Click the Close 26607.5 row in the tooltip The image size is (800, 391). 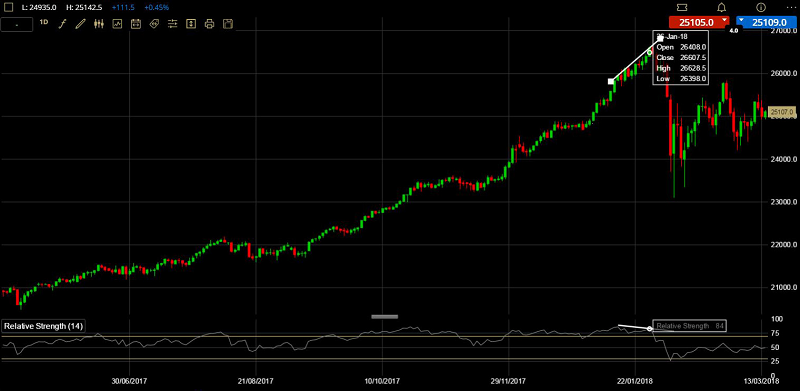tap(681, 58)
